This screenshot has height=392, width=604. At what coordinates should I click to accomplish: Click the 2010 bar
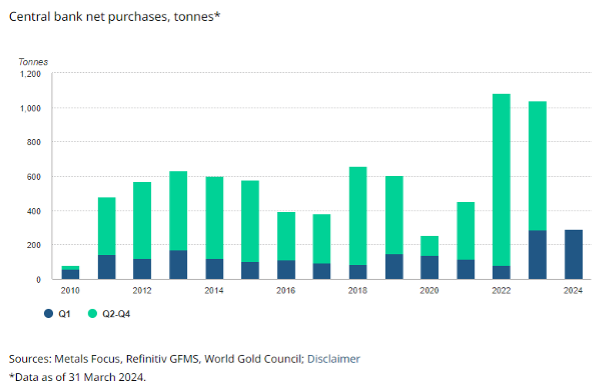point(70,273)
